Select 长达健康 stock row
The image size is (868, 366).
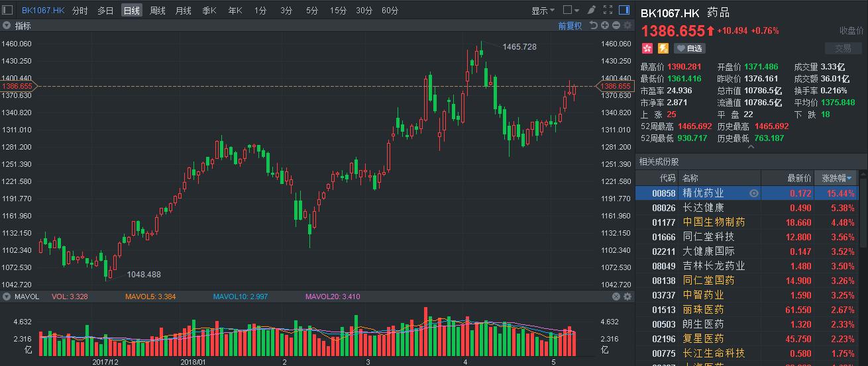(x=747, y=208)
